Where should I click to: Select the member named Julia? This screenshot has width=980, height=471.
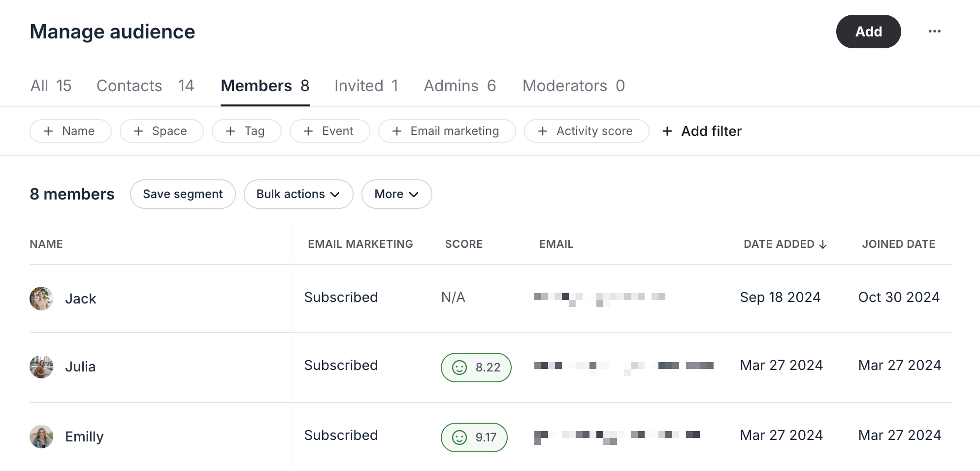pyautogui.click(x=80, y=367)
